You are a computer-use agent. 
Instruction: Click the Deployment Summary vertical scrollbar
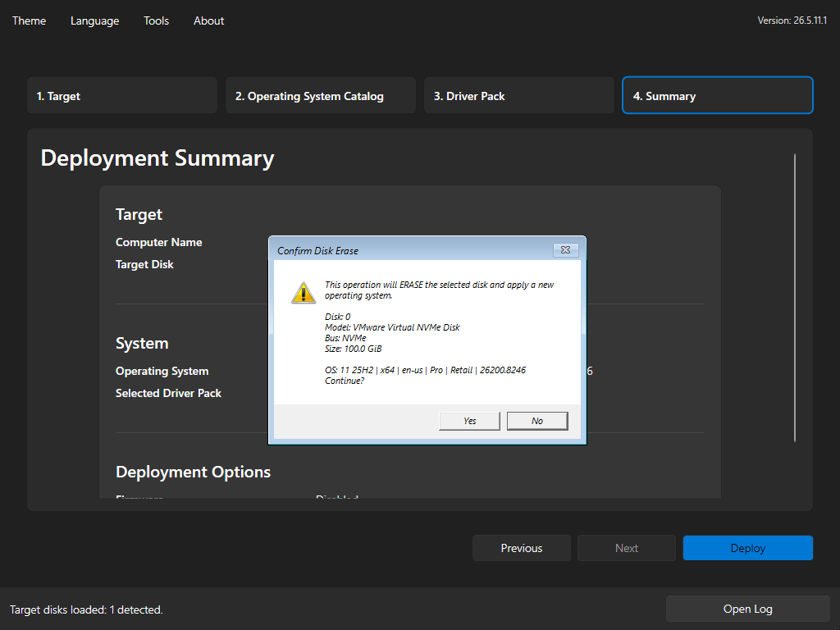794,298
